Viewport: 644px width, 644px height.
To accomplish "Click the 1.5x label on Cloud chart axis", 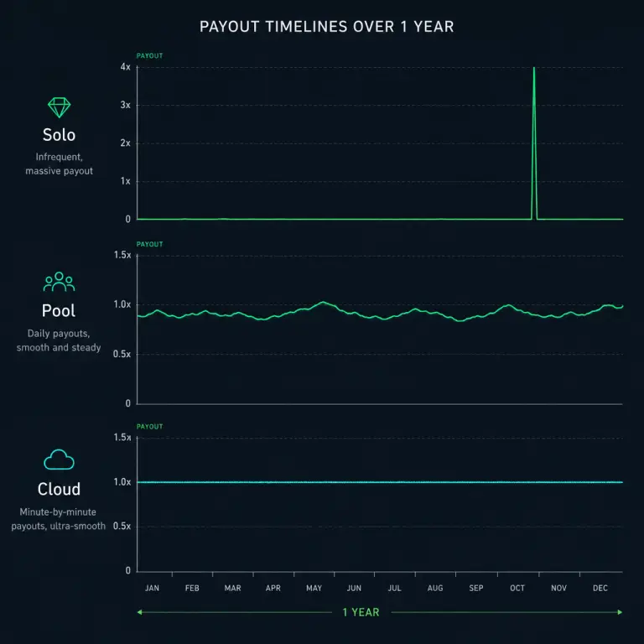I will click(122, 438).
